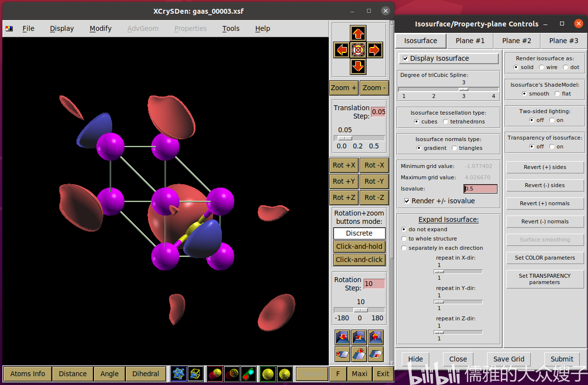
Task: Select the faceted yellow sphere shading icon
Action: pyautogui.click(x=285, y=374)
